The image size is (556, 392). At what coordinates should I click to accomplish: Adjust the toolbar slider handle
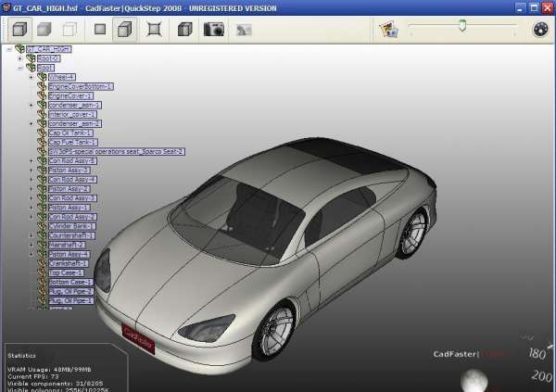point(462,26)
